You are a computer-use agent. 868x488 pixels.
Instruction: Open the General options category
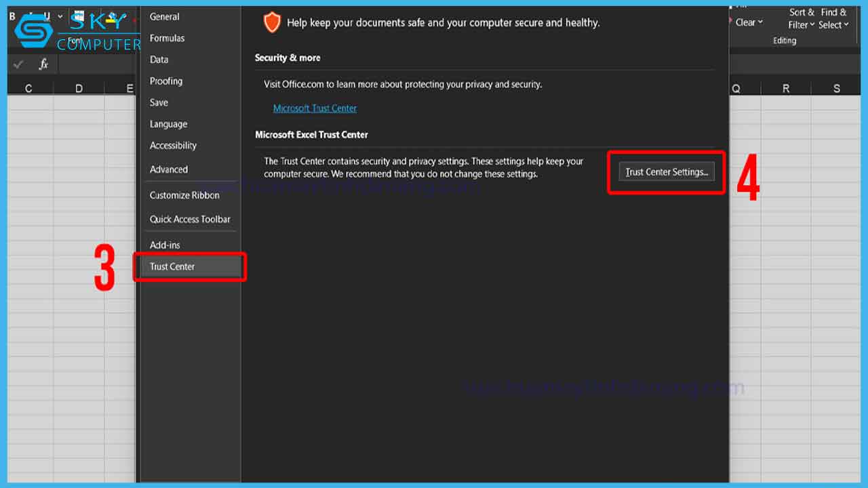coord(165,17)
